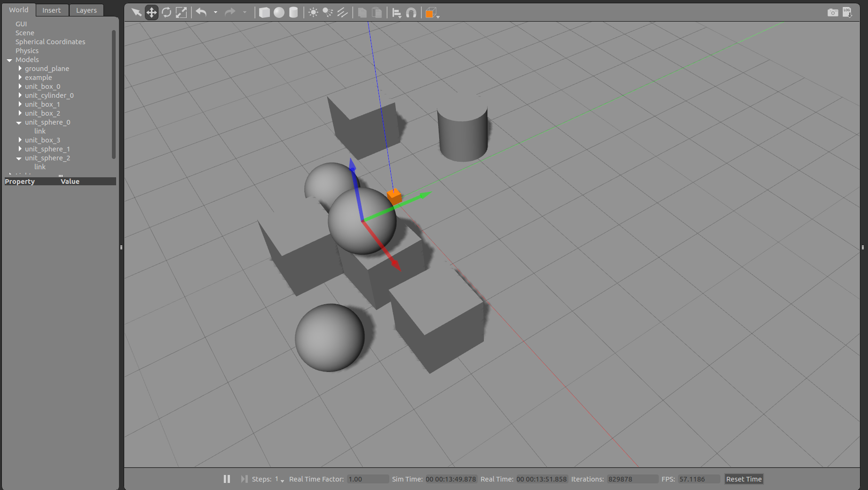868x490 pixels.
Task: Activate the selection mode arrow tool
Action: click(136, 12)
